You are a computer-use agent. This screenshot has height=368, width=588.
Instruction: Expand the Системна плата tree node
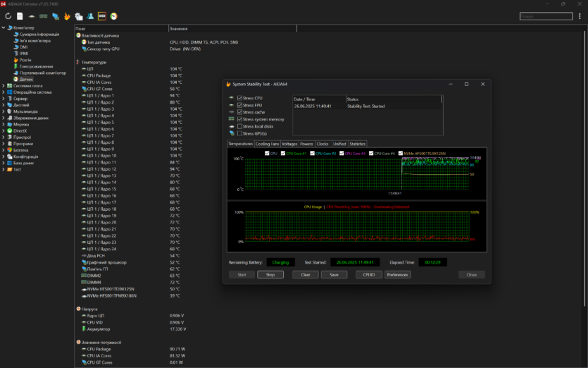[4, 85]
